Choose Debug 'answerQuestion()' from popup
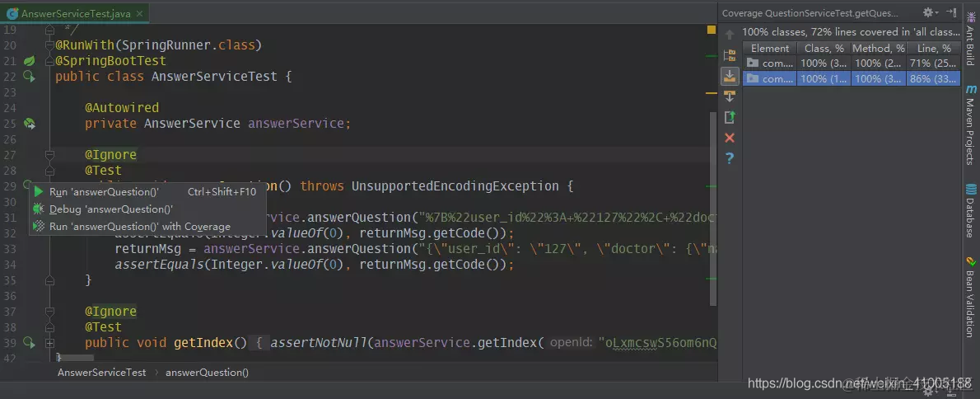 [x=148, y=209]
